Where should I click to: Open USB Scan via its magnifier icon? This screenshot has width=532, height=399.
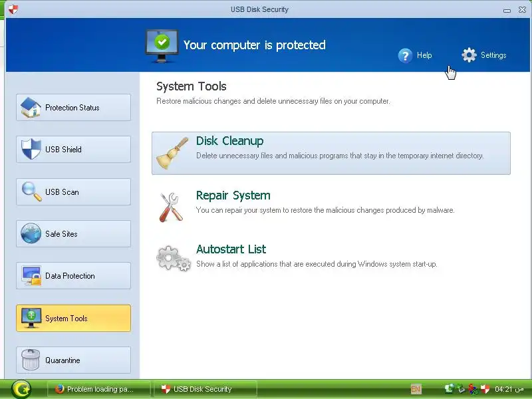(31, 192)
